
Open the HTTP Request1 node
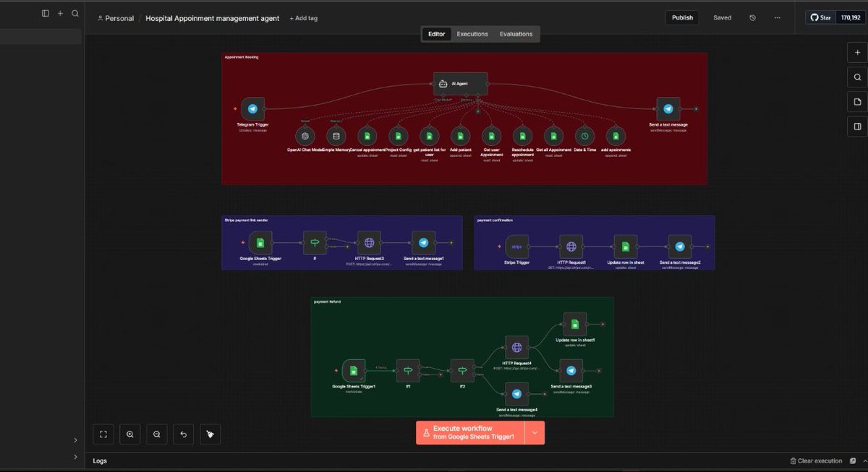click(571, 246)
